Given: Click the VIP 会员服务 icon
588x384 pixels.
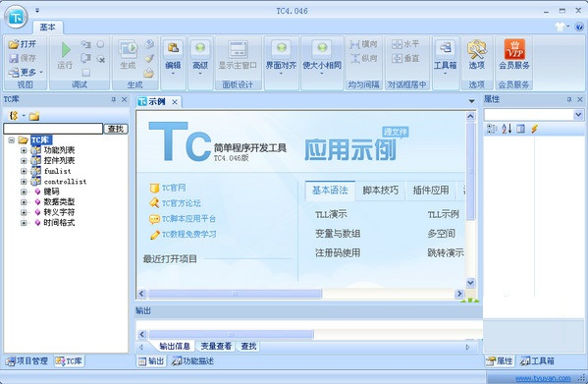Looking at the screenshot, I should 514,49.
